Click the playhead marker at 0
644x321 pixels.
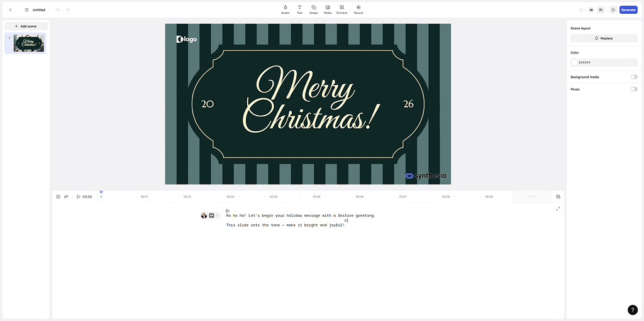point(101,192)
